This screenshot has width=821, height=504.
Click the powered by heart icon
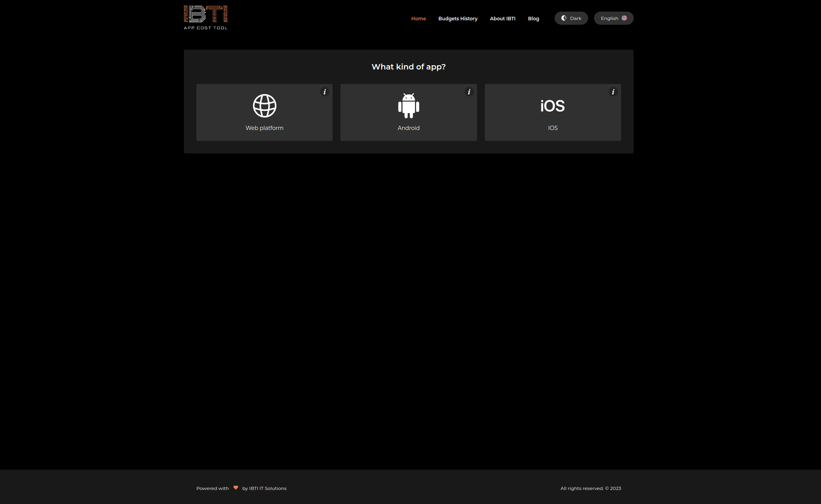coord(235,488)
